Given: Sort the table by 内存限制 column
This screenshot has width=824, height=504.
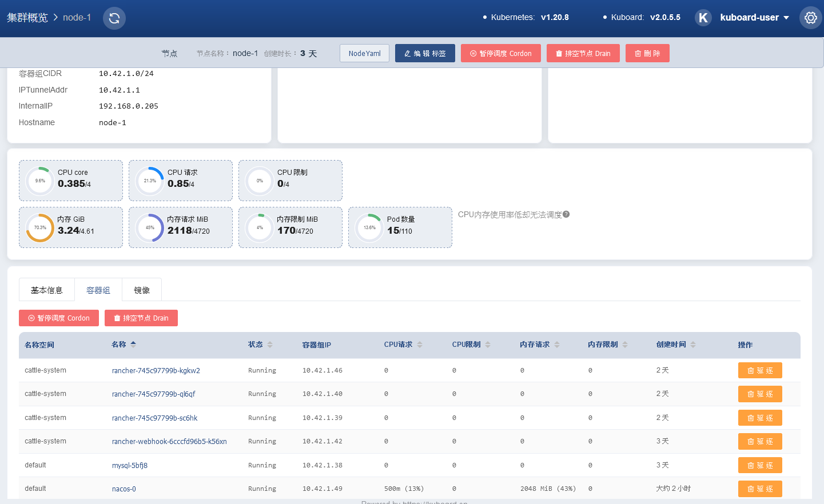Looking at the screenshot, I should click(625, 345).
